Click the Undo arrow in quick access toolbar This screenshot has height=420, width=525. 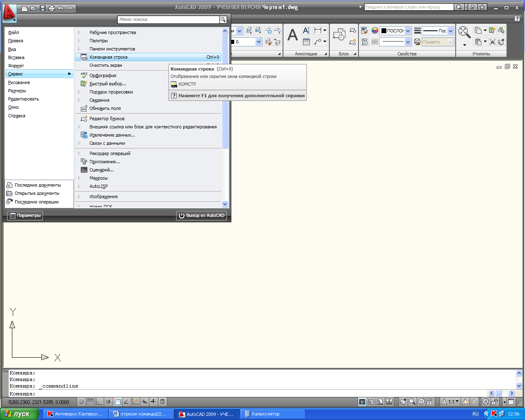pyautogui.click(x=61, y=8)
